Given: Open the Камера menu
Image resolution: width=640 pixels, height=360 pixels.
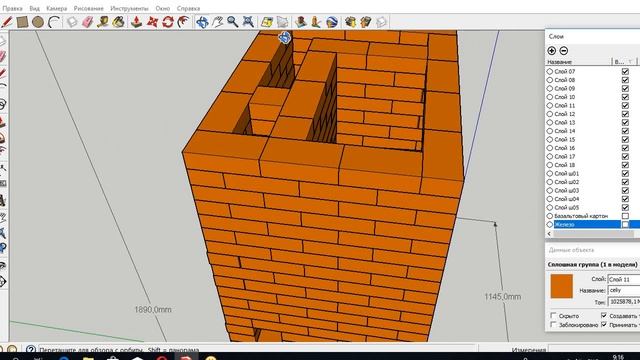Looking at the screenshot, I should [56, 8].
